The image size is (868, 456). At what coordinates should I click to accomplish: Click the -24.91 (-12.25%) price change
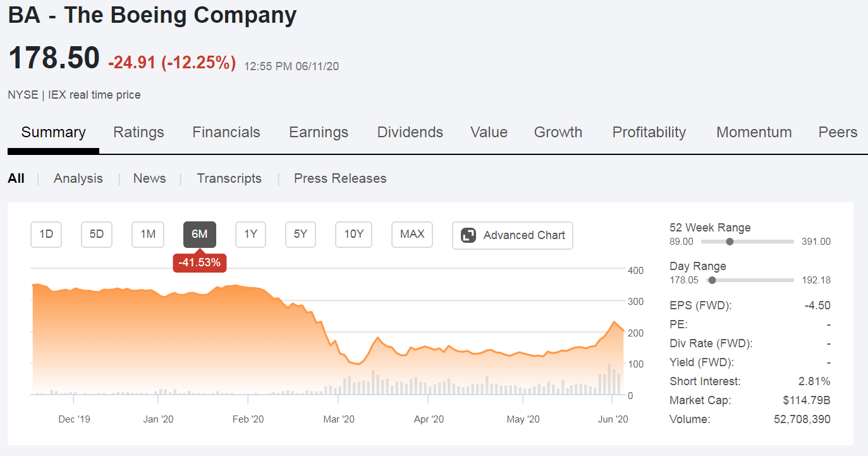(x=172, y=63)
